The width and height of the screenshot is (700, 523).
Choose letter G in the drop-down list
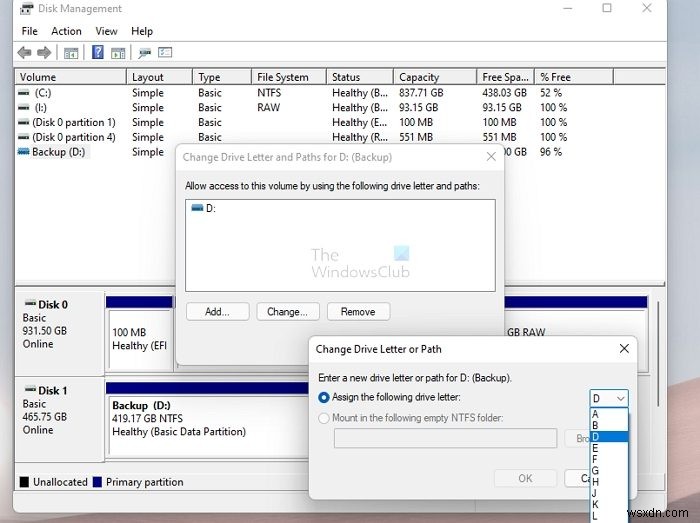click(x=609, y=470)
